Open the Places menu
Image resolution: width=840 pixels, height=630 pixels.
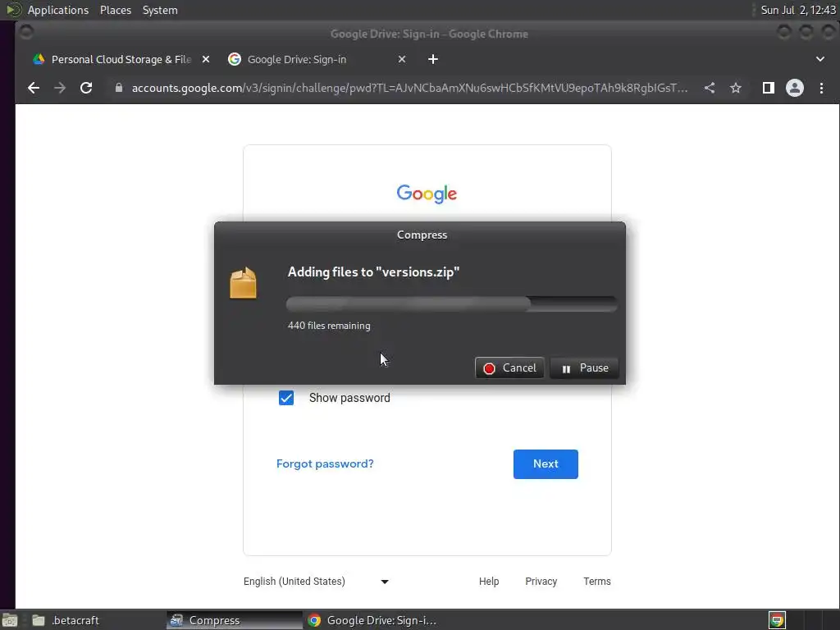115,10
